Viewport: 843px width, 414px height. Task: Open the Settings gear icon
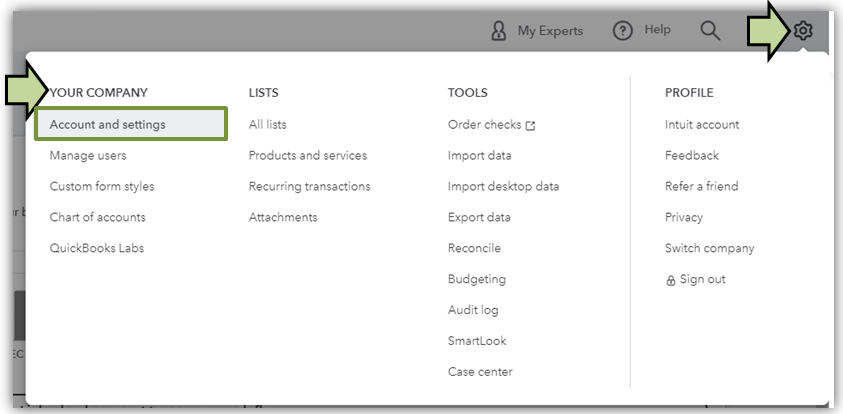pyautogui.click(x=803, y=31)
